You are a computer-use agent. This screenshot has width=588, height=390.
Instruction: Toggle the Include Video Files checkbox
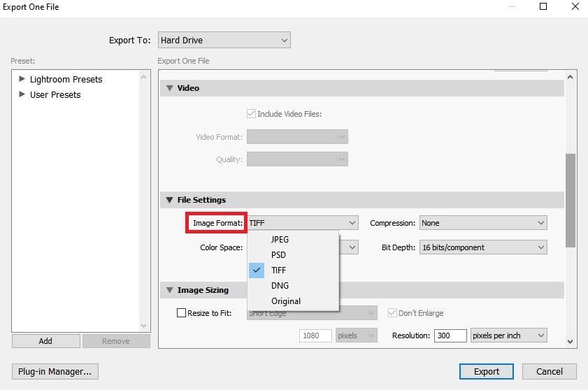pyautogui.click(x=251, y=114)
